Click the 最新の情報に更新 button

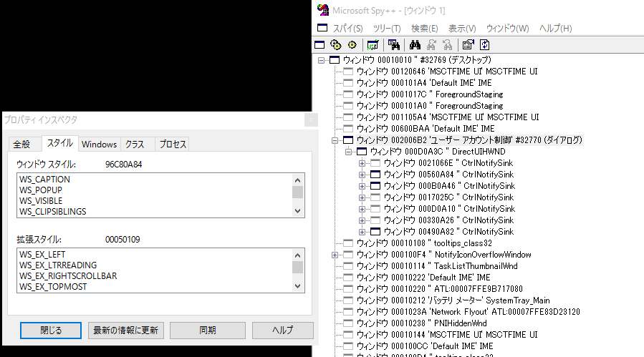coord(125,331)
